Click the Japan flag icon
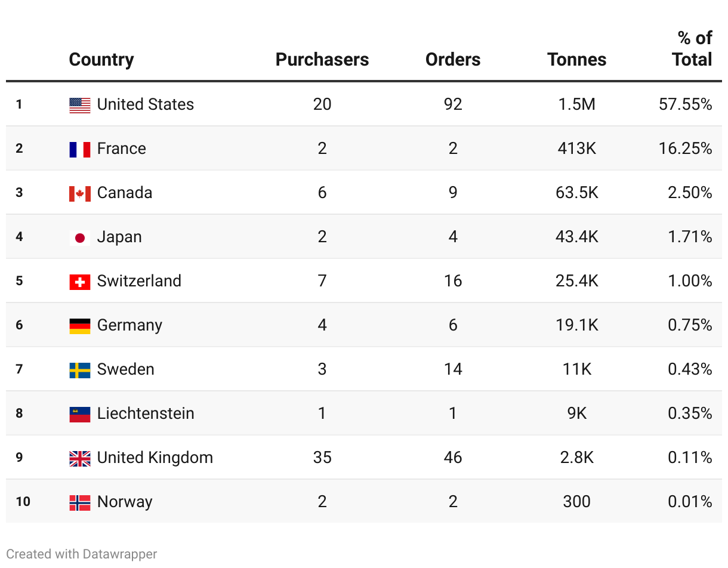 click(x=80, y=237)
